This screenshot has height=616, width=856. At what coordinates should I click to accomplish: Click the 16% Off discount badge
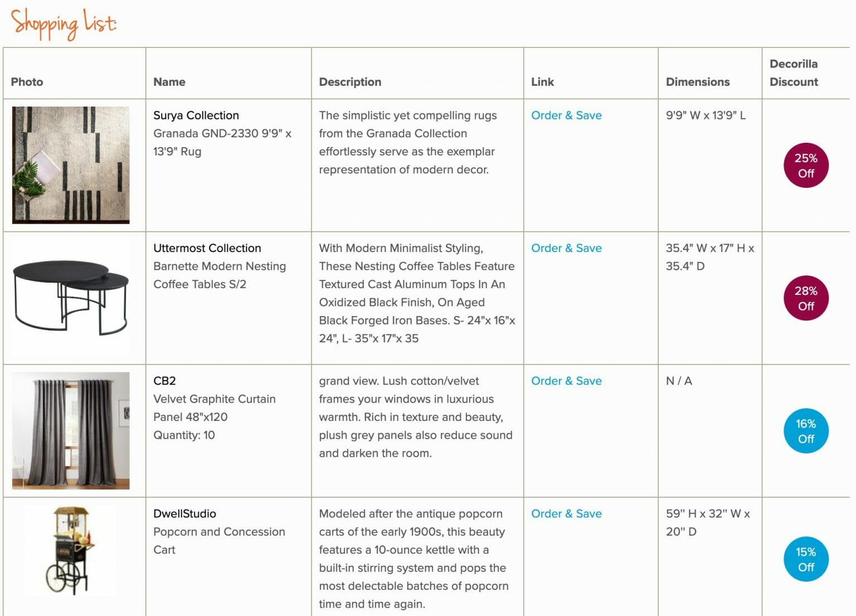pyautogui.click(x=805, y=431)
